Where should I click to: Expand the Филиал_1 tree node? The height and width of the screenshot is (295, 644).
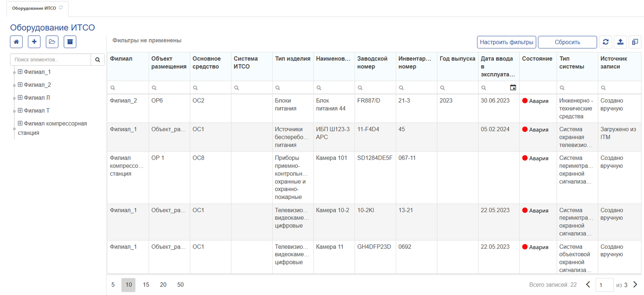(x=20, y=72)
